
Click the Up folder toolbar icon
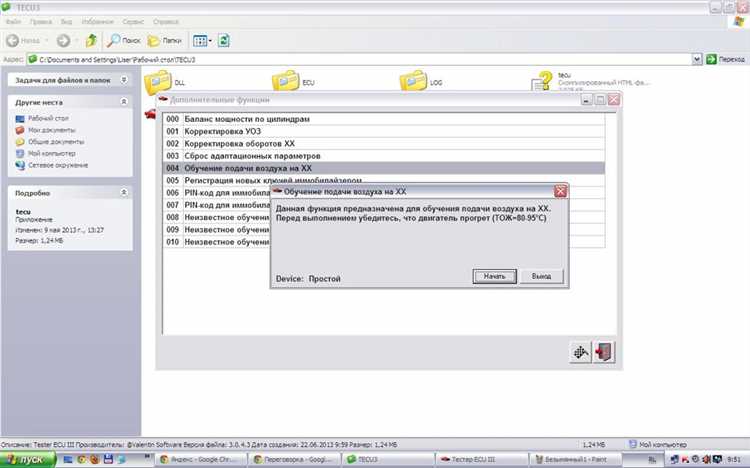click(x=92, y=41)
